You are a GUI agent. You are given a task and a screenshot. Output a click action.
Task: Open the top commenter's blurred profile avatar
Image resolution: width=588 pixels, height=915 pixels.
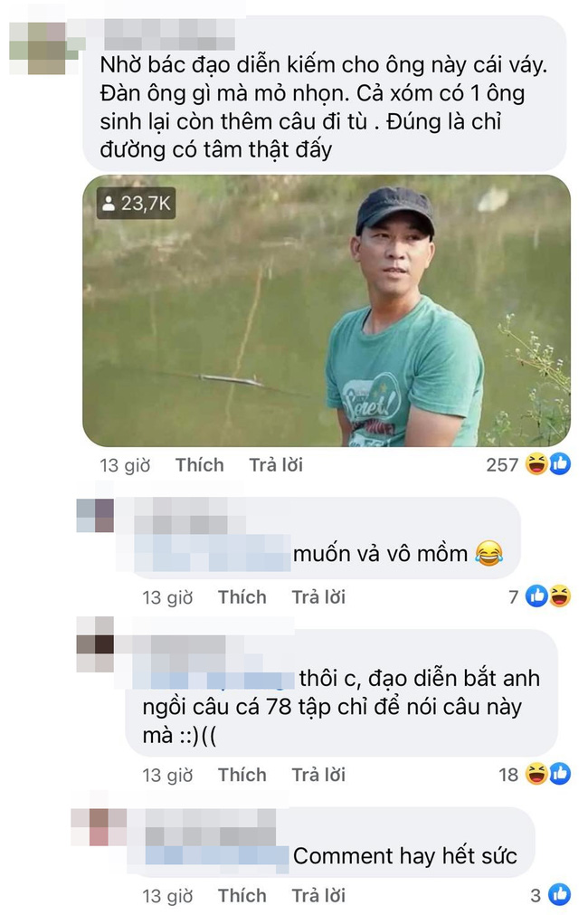tap(45, 48)
